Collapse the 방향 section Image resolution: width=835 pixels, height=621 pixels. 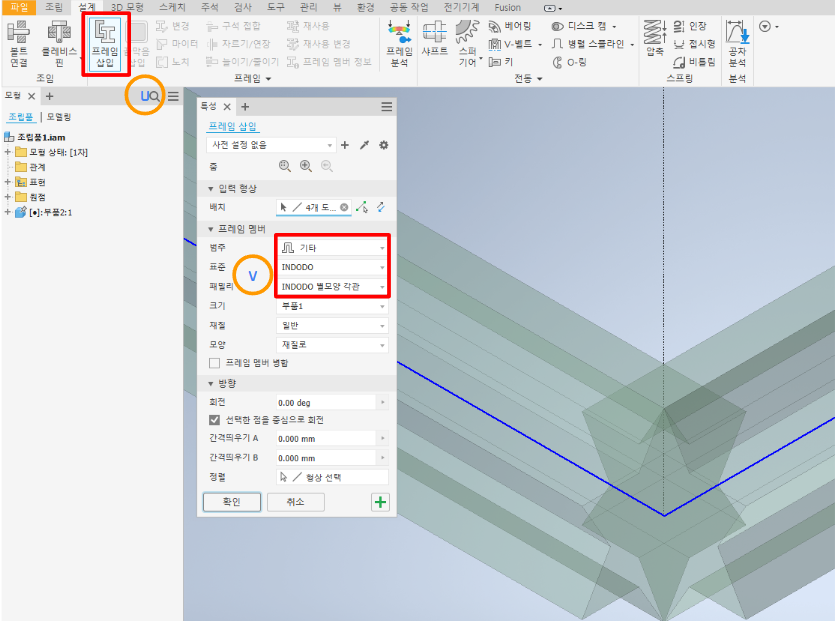[x=211, y=383]
